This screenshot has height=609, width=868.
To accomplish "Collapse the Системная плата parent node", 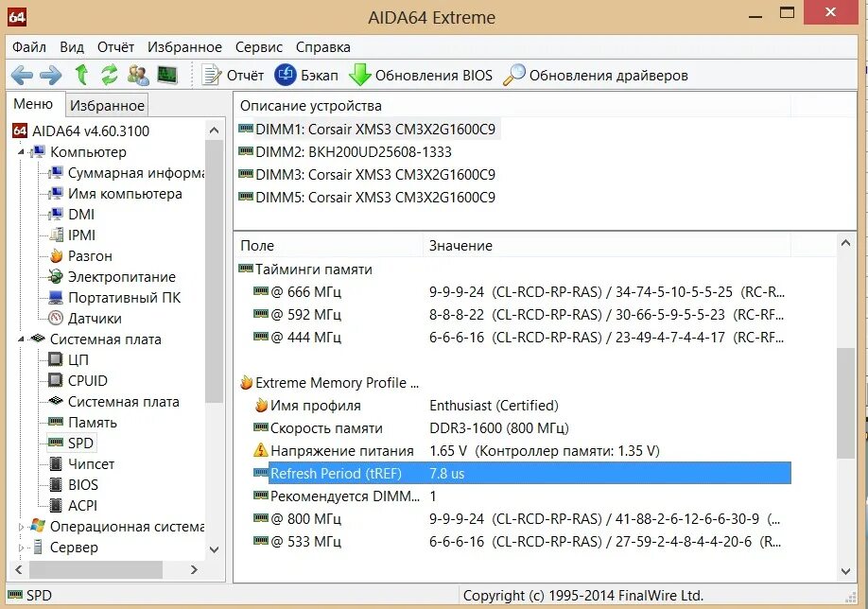I will pyautogui.click(x=21, y=339).
